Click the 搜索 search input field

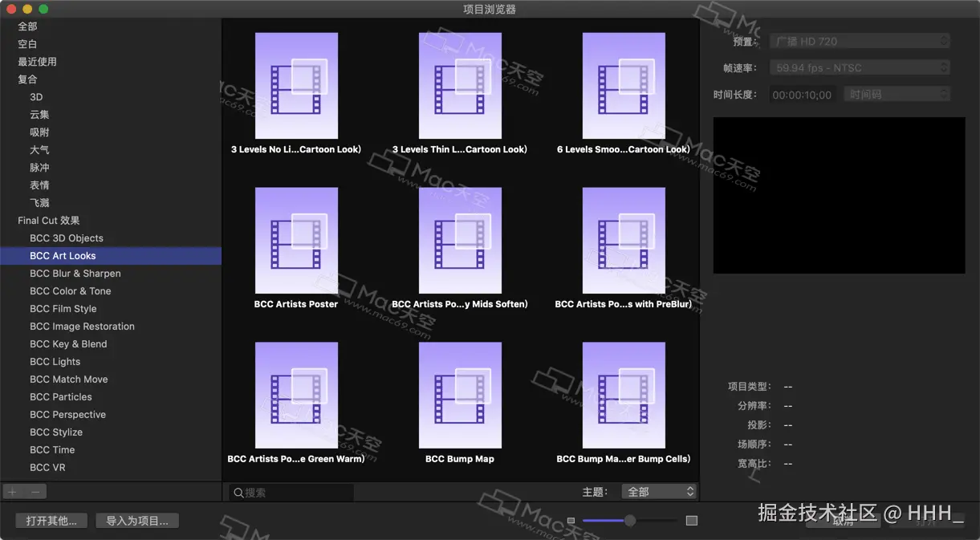(291, 493)
